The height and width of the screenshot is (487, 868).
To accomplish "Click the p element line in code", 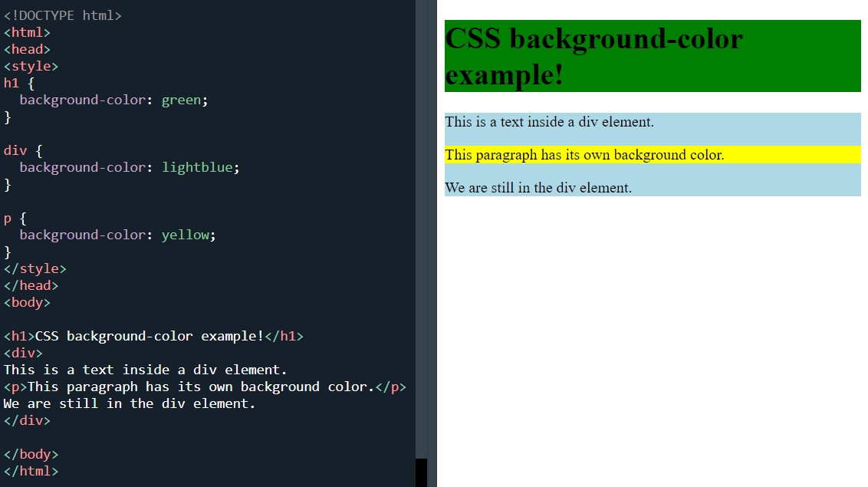I will click(x=205, y=387).
